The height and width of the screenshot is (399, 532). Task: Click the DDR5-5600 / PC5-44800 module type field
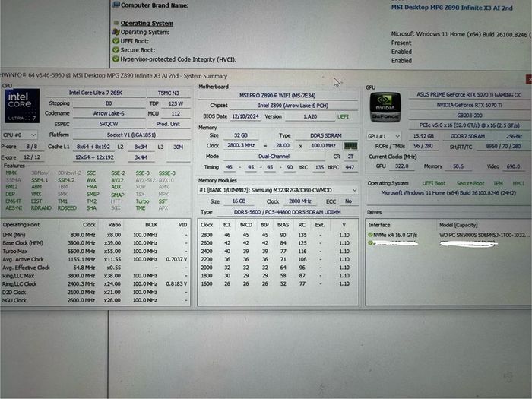pyautogui.click(x=287, y=212)
